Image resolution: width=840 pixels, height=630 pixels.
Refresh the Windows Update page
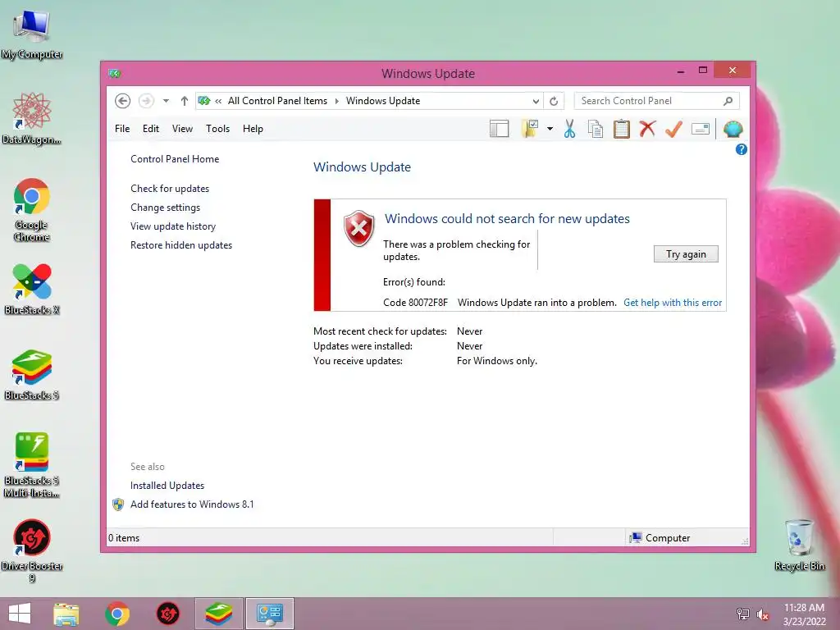click(x=554, y=101)
